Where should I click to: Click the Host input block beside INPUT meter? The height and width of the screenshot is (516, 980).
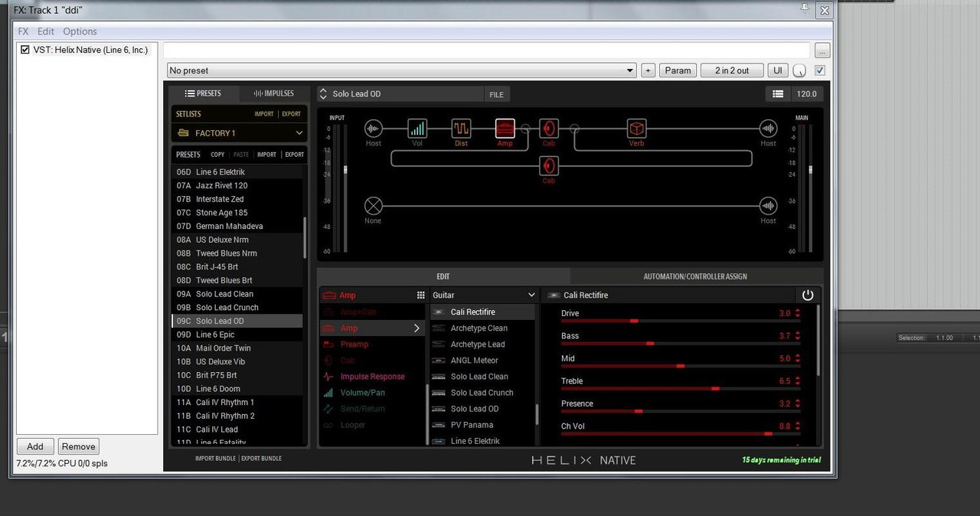373,128
